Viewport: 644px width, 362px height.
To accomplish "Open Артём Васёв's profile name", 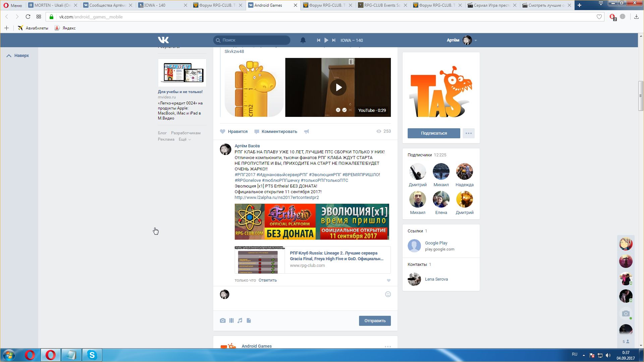I will point(247,146).
